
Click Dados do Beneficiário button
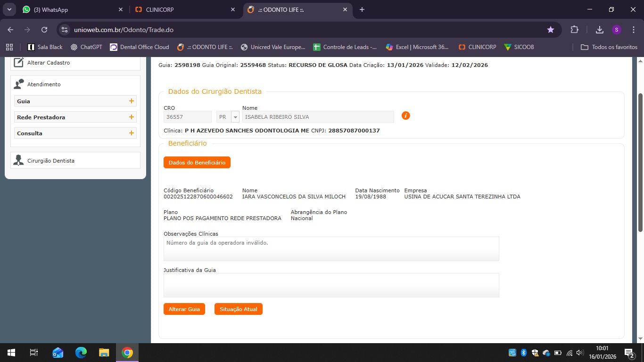[x=197, y=163]
